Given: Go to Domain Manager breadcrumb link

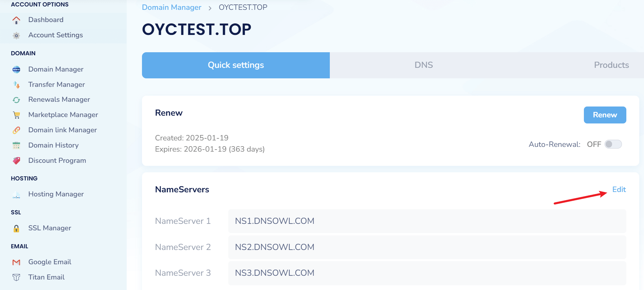Looking at the screenshot, I should (x=172, y=7).
